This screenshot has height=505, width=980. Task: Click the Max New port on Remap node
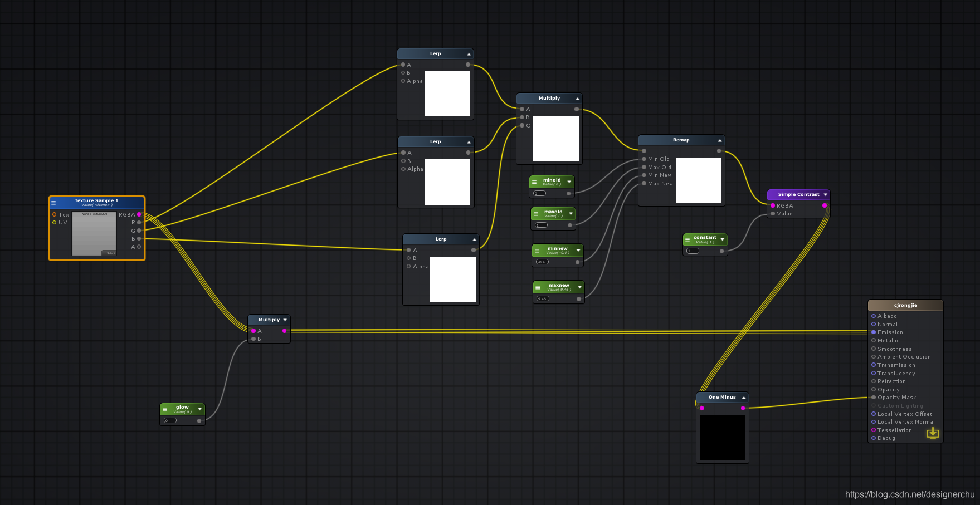pos(644,183)
